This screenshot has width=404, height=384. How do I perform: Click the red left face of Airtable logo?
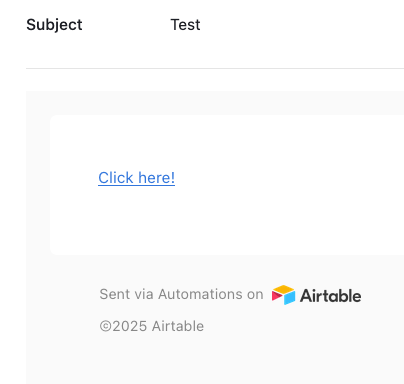point(277,296)
